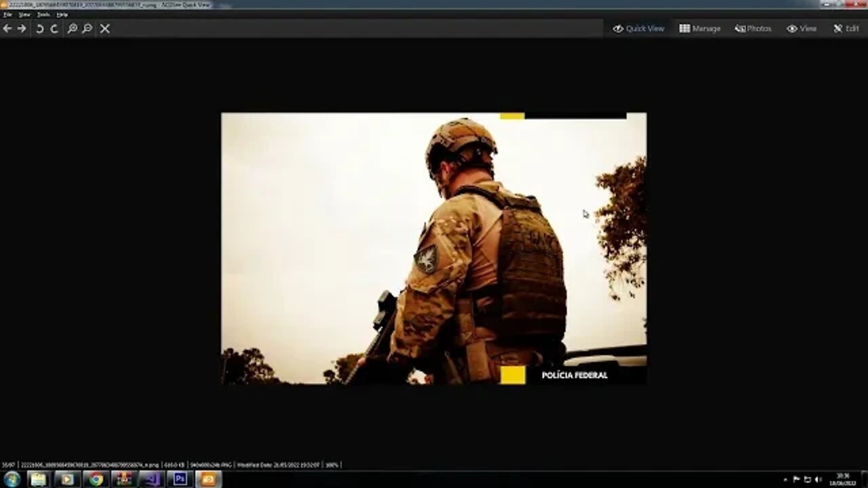Click the file size in status bar
This screenshot has height=488, width=868.
tap(174, 465)
